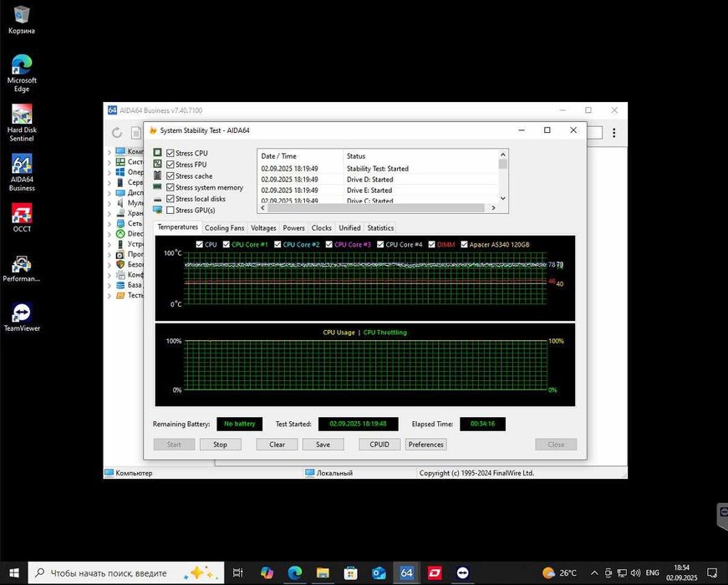Hide the CPU temperature graph line
This screenshot has height=585, width=728.
click(199, 244)
